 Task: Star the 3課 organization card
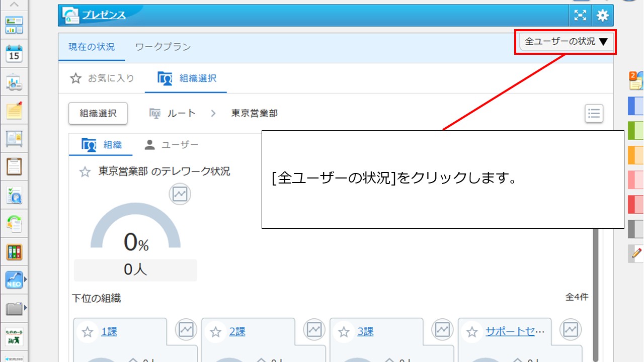[344, 332]
